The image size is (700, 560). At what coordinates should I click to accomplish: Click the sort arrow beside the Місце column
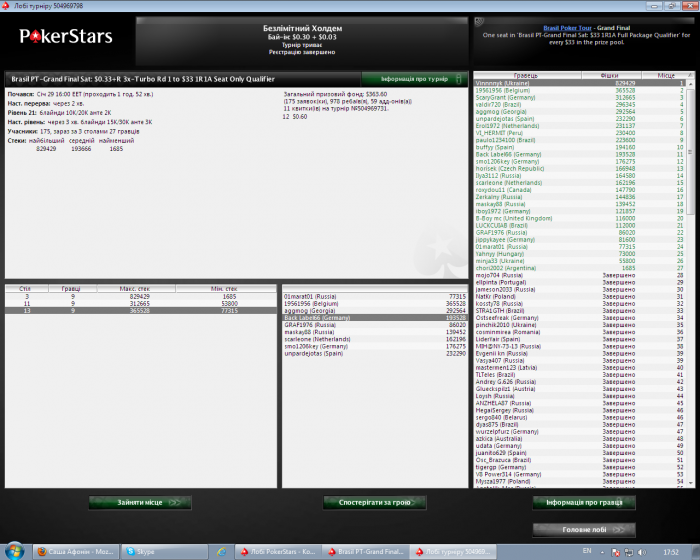(690, 75)
